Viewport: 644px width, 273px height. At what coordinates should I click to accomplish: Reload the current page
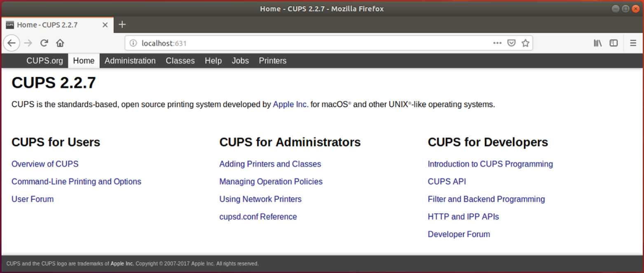pyautogui.click(x=44, y=43)
